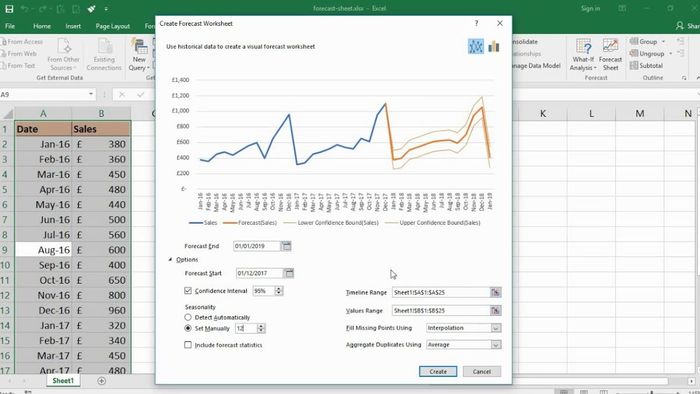Viewport: 700px width, 394px height.
Task: Select cell B1 containing Sales
Action: click(x=101, y=129)
